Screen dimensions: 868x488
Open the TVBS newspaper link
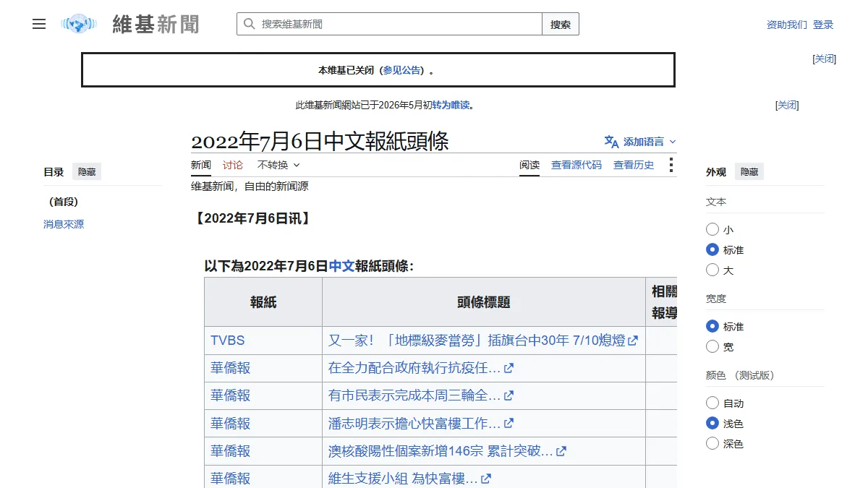[x=228, y=341]
